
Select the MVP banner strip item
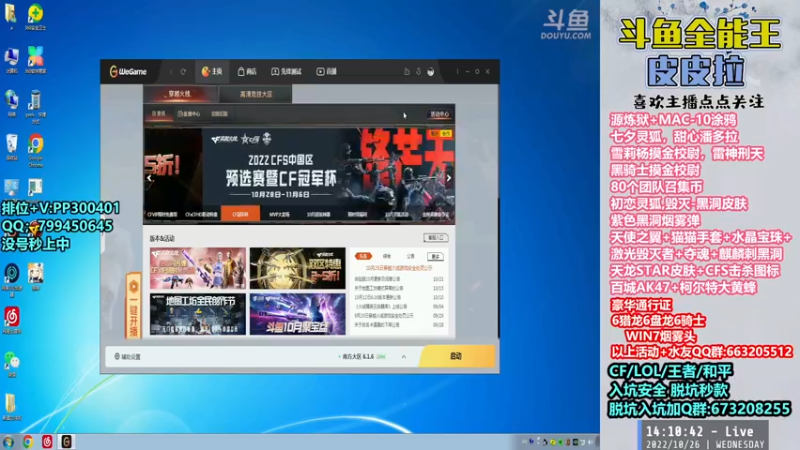[x=279, y=214]
